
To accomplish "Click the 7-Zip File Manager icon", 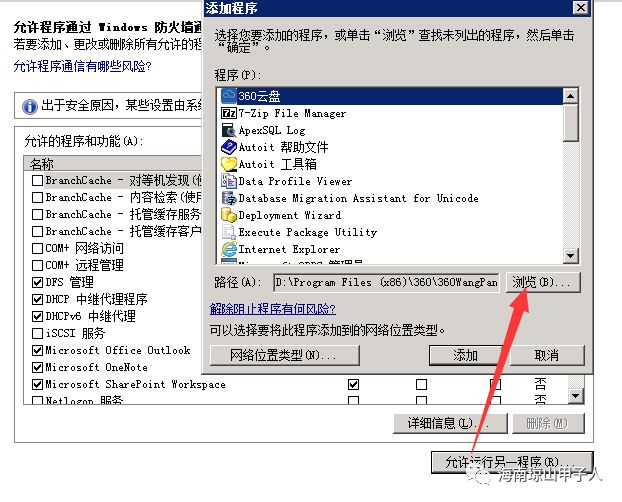I will pos(228,113).
